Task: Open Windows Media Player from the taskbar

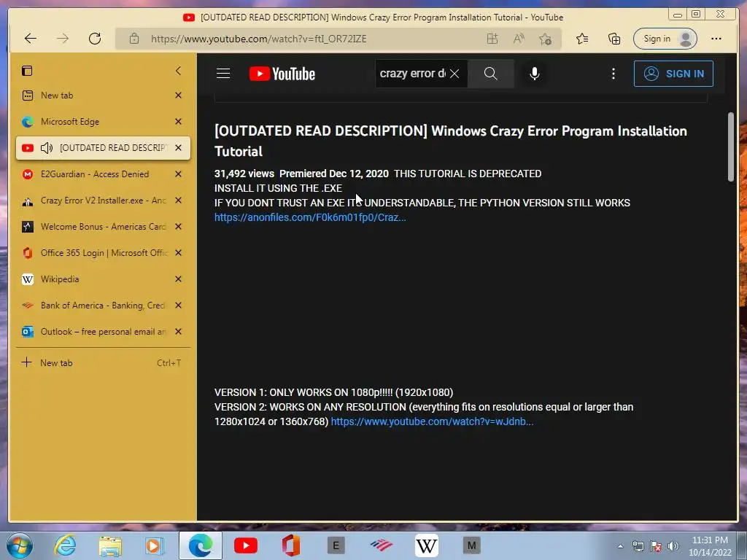Action: 155,545
